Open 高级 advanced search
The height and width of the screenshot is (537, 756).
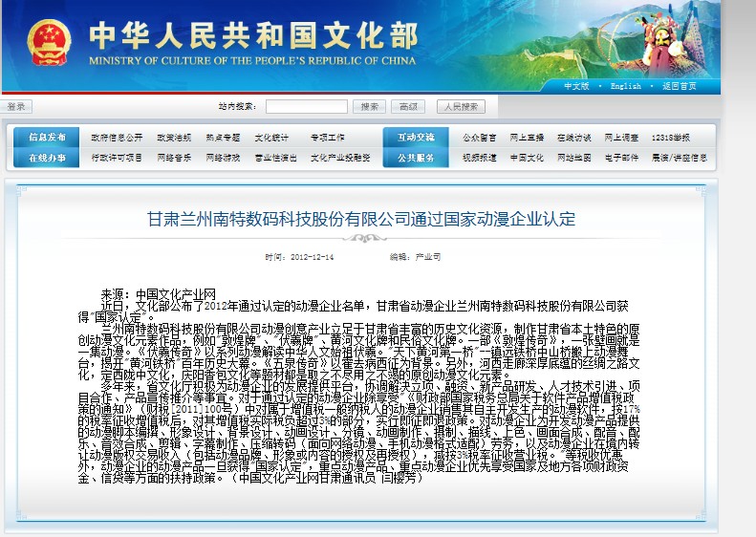click(x=407, y=107)
